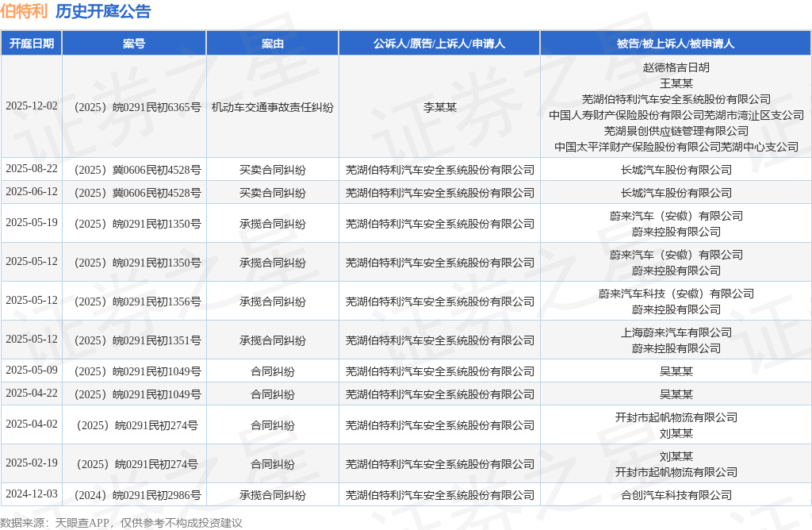Click 刘某某 in 2025-02-19 row

[x=676, y=456]
